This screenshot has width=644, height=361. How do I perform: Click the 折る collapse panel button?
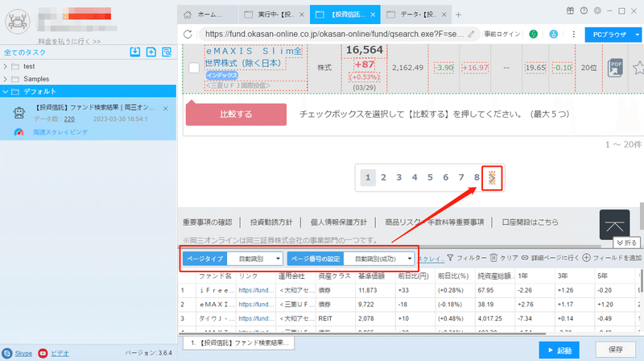(x=626, y=243)
